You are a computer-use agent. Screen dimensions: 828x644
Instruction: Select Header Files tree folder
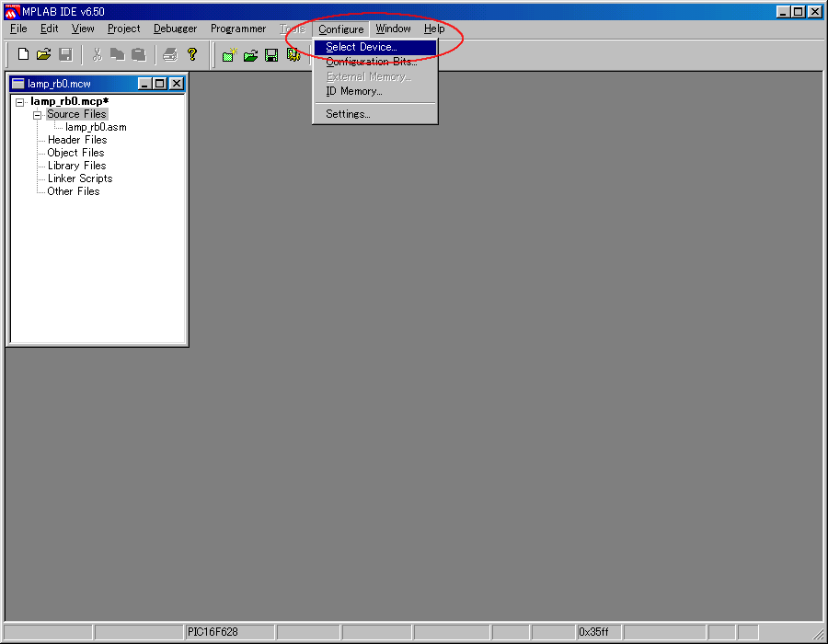click(77, 140)
